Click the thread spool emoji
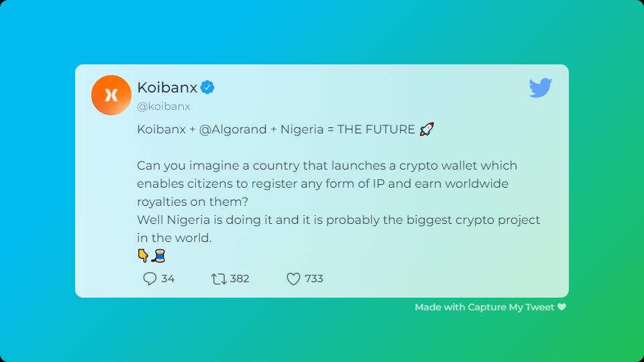 coord(158,255)
